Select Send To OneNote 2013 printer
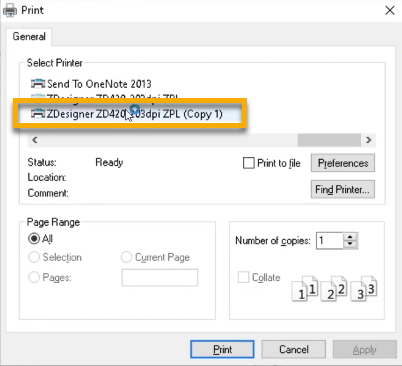The image size is (402, 366). [x=91, y=84]
